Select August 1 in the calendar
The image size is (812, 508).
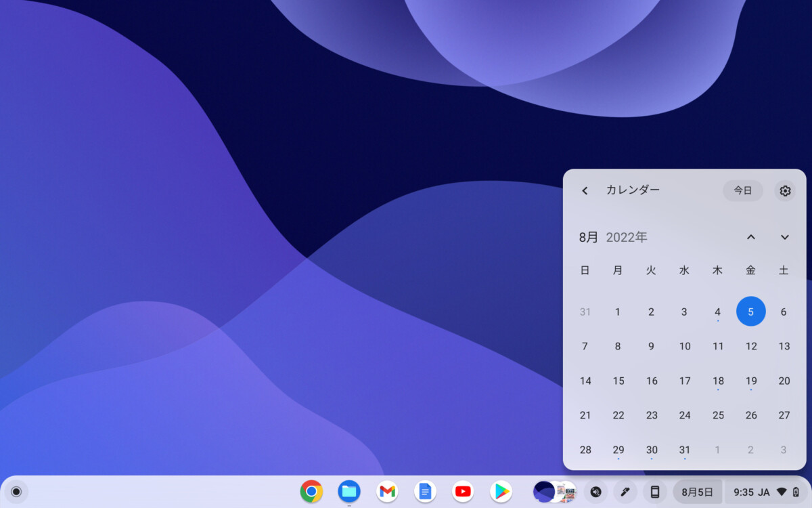click(x=618, y=312)
